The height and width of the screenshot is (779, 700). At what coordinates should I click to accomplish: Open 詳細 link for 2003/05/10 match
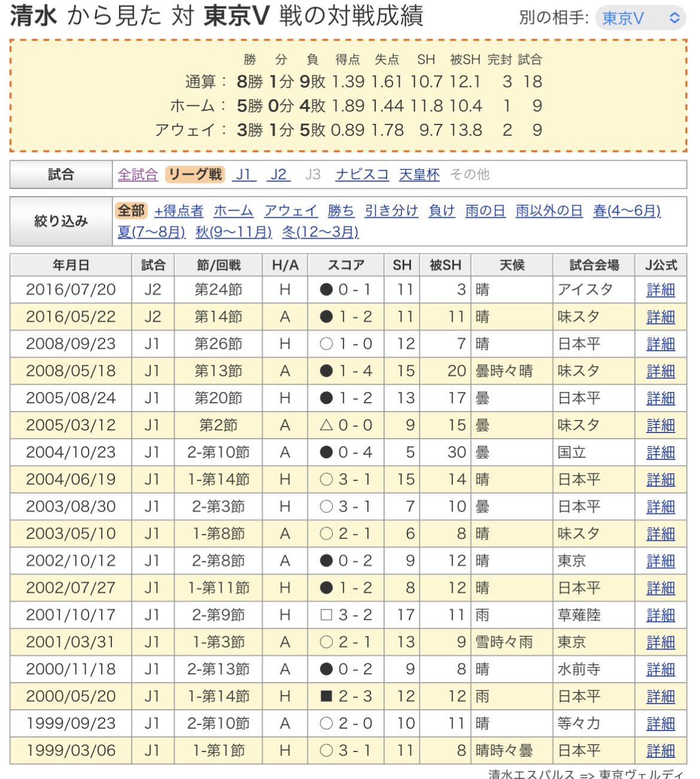coord(661,534)
